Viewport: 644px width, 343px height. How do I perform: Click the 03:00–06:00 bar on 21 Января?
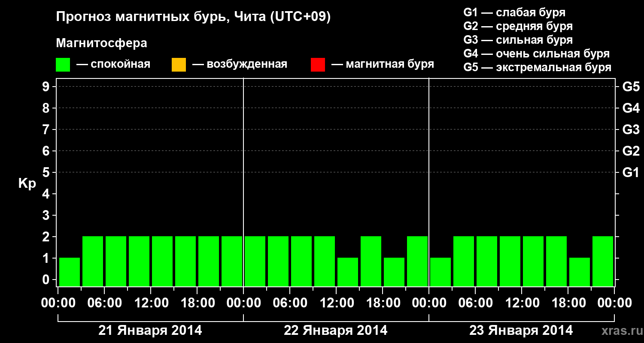[x=93, y=261]
